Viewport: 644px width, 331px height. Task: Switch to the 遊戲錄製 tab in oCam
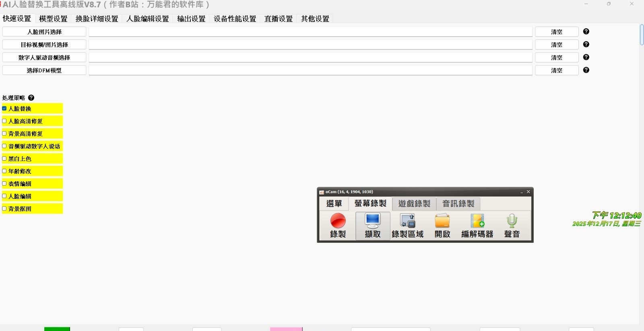(414, 204)
